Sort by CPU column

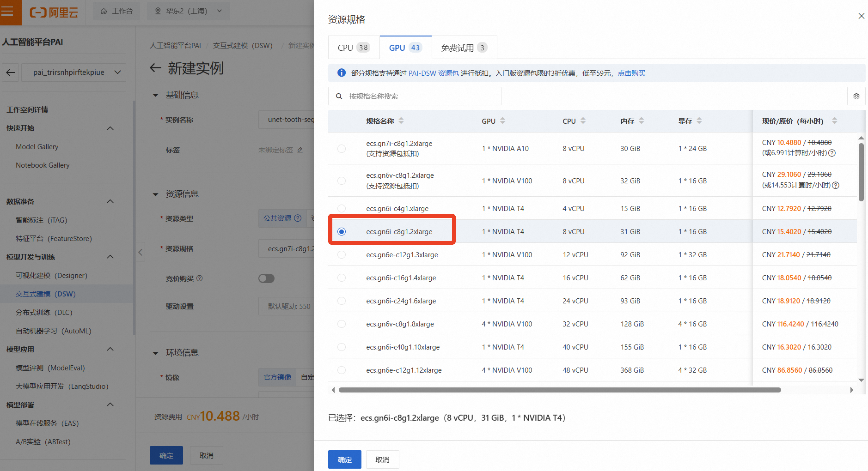pyautogui.click(x=583, y=121)
